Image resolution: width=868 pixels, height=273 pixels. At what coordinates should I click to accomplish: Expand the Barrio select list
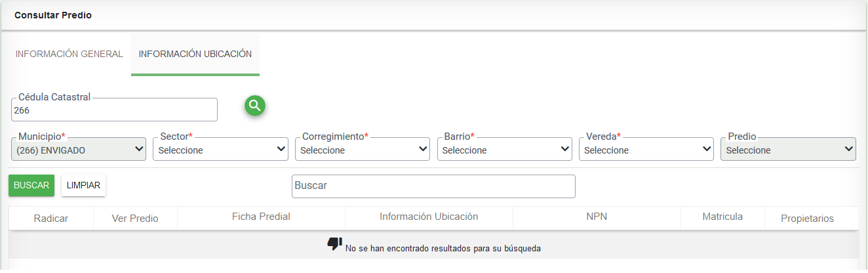click(x=505, y=150)
